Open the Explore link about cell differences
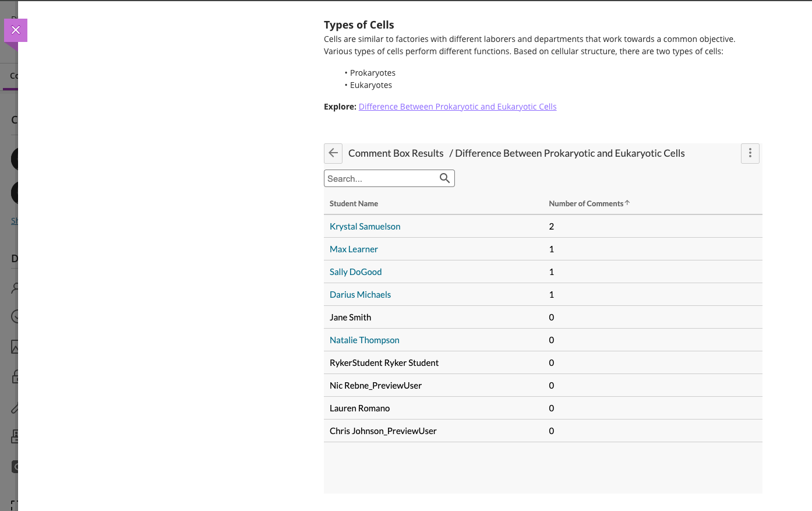Viewport: 812px width, 511px height. click(457, 107)
